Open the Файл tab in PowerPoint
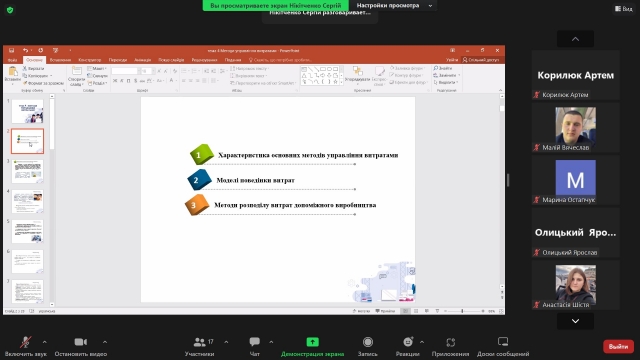The height and width of the screenshot is (360, 640). point(12,60)
